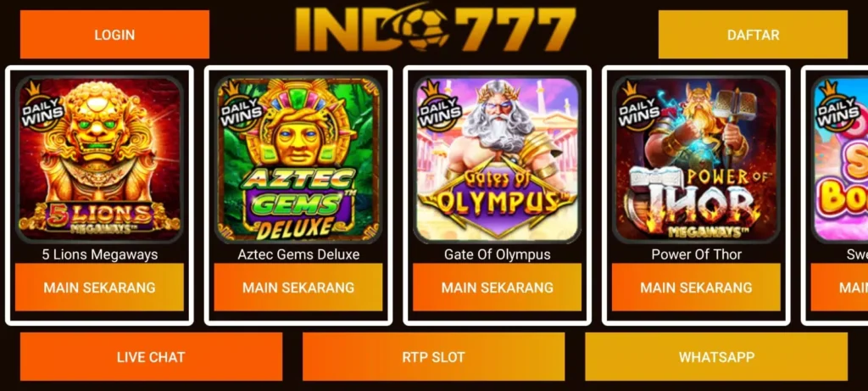Viewport: 868px width, 391px height.
Task: Click Daily Wins badge on Gates of Olympus
Action: 439,108
